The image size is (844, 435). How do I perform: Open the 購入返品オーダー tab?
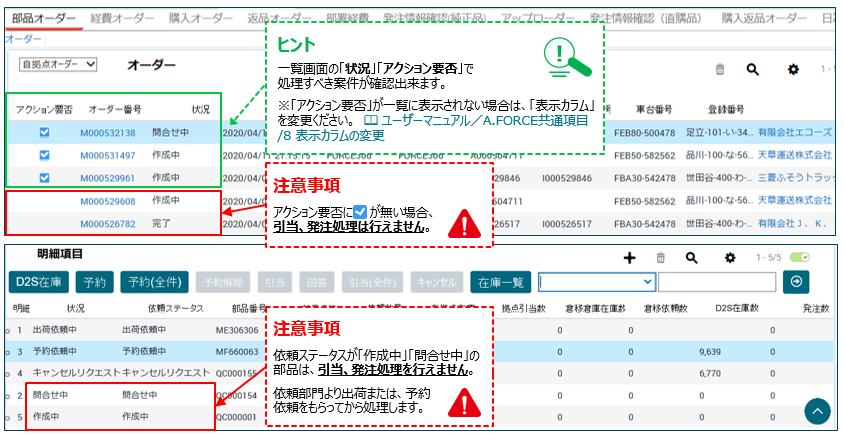tap(764, 19)
